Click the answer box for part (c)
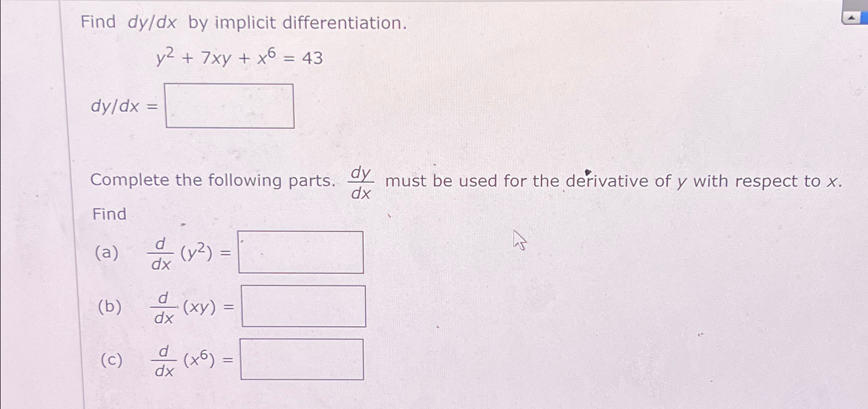This screenshot has width=868, height=409. (x=301, y=360)
